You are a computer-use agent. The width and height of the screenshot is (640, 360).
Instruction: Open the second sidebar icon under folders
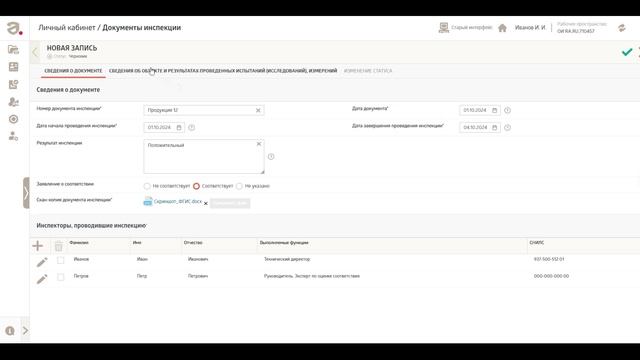(x=13, y=67)
